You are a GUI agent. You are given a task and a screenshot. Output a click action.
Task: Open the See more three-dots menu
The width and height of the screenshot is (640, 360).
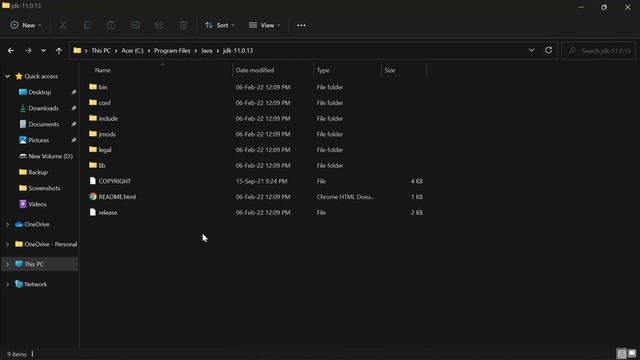pos(301,25)
